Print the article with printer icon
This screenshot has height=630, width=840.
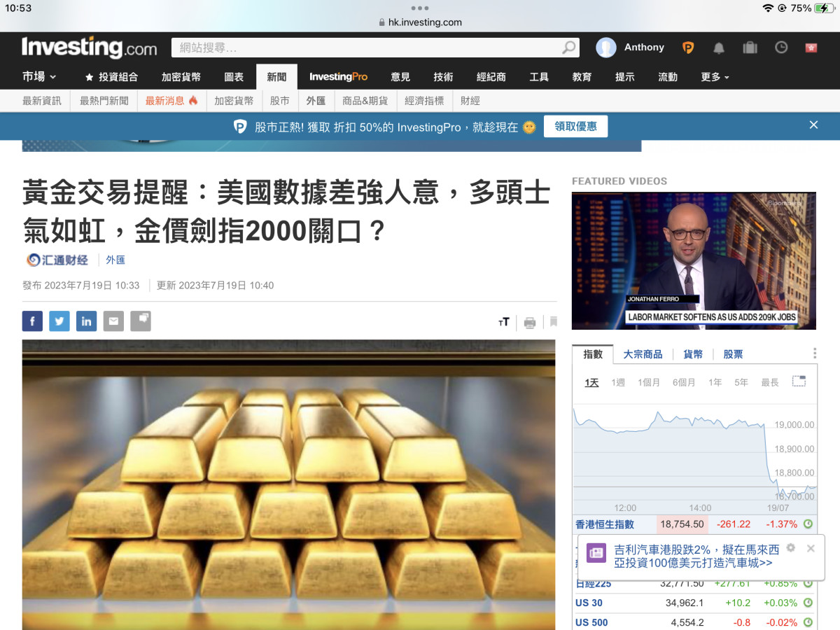530,323
